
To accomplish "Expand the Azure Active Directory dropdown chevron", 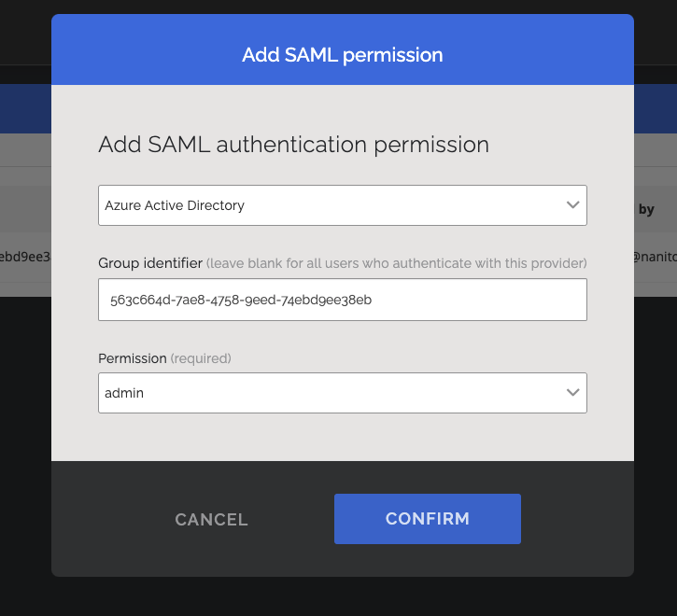I will click(572, 205).
